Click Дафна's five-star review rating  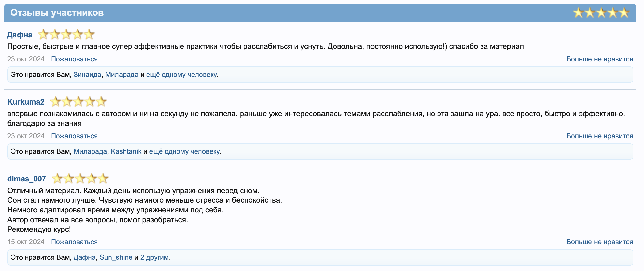tap(66, 35)
